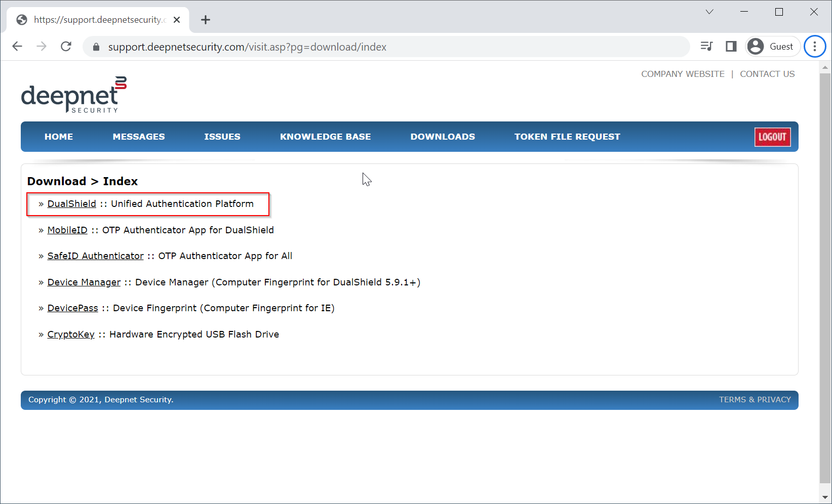Click the browser back arrow
Viewport: 832px width, 504px height.
[x=17, y=47]
